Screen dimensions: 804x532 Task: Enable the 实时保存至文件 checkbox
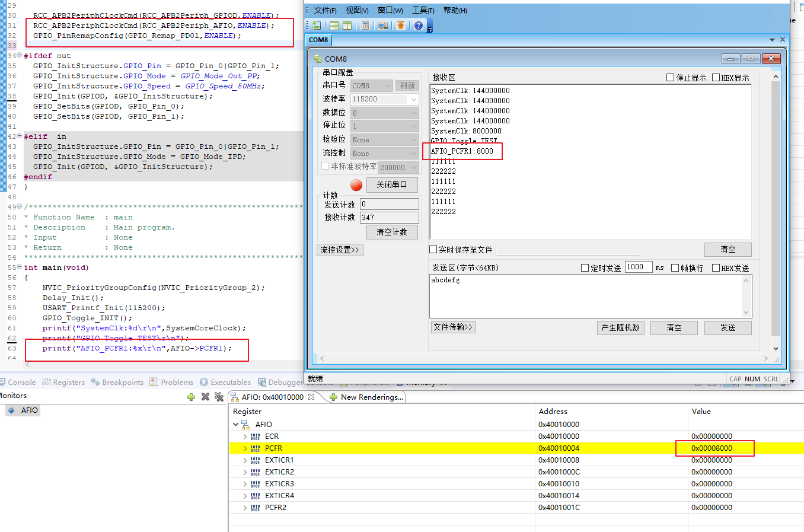[x=433, y=250]
